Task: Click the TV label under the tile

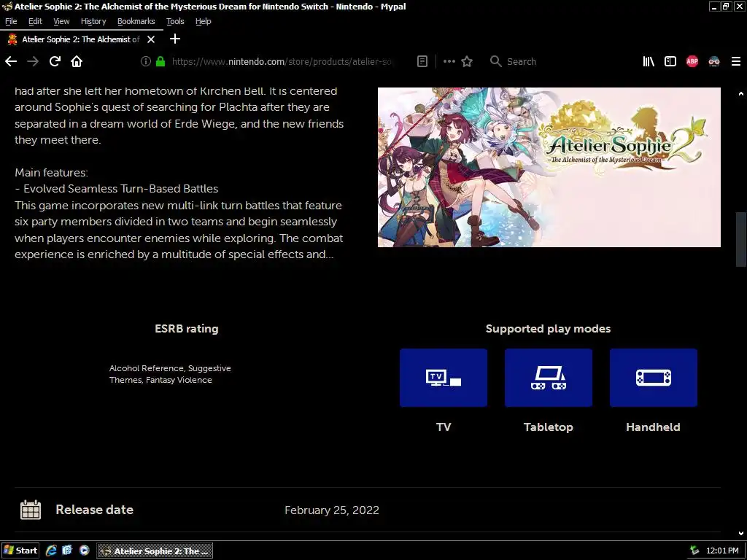Action: click(444, 427)
